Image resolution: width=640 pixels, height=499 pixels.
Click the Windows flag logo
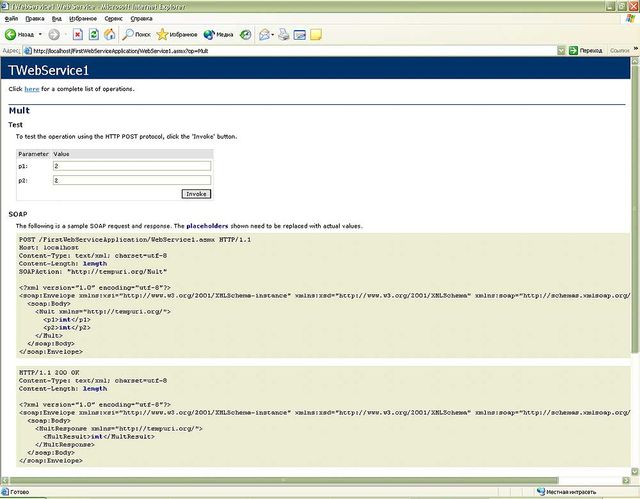(x=630, y=19)
